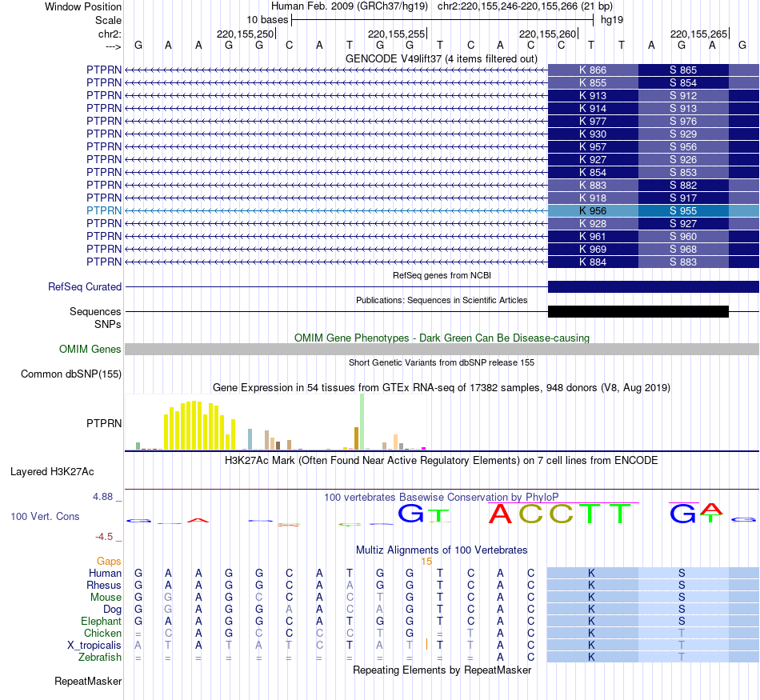The image size is (760, 700).
Task: Click the tallest light green GTEx bar
Action: [362, 422]
